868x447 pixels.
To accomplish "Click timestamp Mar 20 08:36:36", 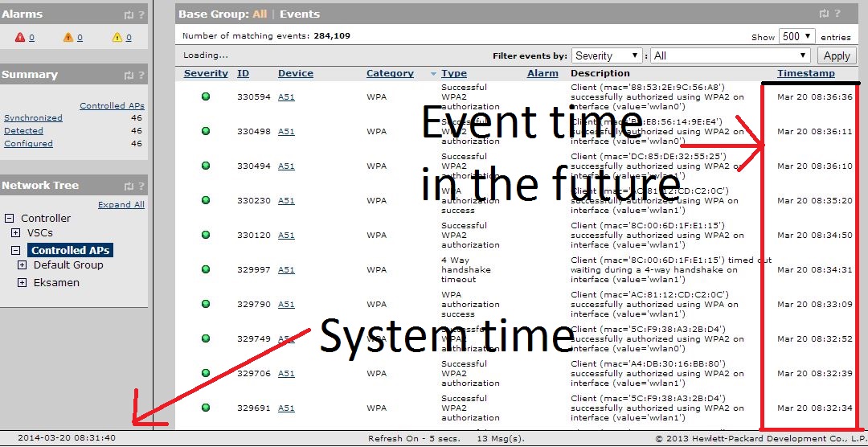I will (815, 96).
